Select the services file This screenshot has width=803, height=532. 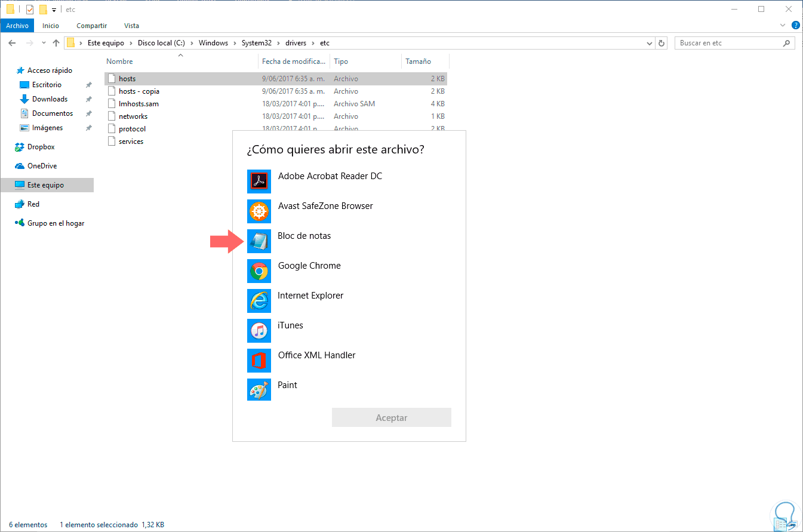click(x=131, y=142)
